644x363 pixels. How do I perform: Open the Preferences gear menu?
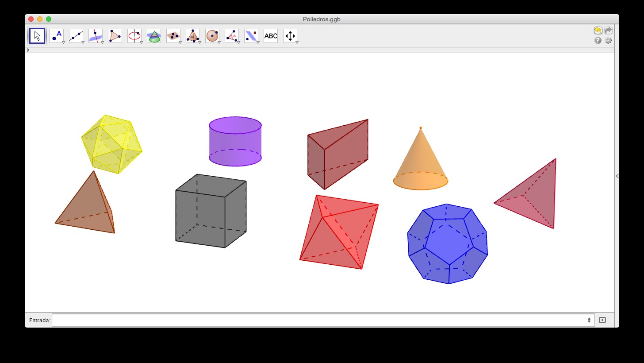point(608,40)
